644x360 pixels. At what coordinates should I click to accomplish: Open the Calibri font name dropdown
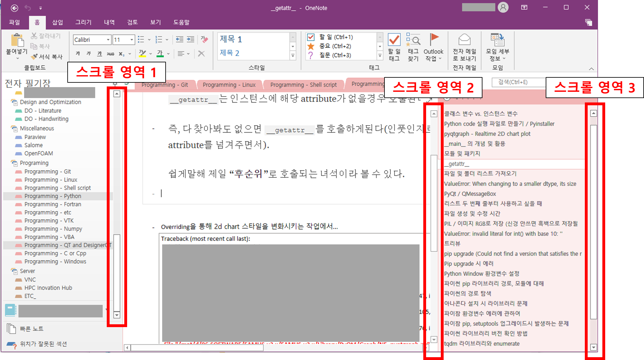tap(108, 40)
